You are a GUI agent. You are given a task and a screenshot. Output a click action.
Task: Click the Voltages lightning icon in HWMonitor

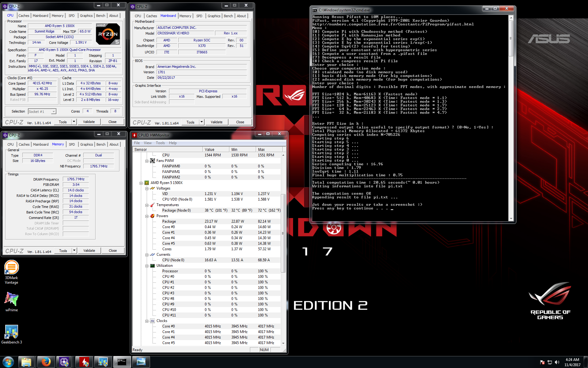[153, 188]
